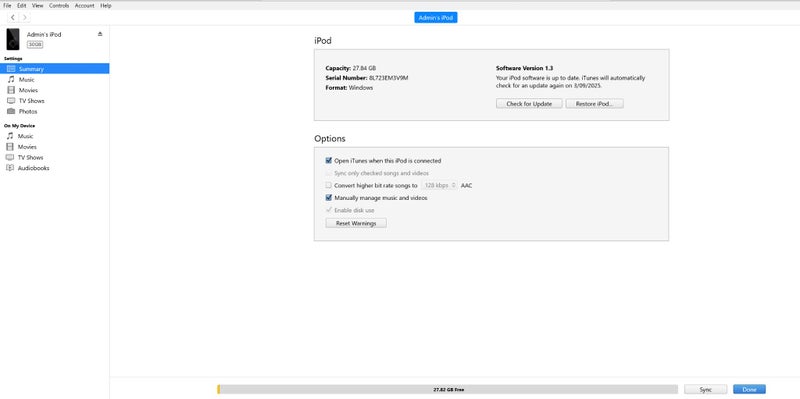Image resolution: width=800 pixels, height=399 pixels.
Task: Click the Serial Number value 8L723EM3V9M
Action: (389, 78)
